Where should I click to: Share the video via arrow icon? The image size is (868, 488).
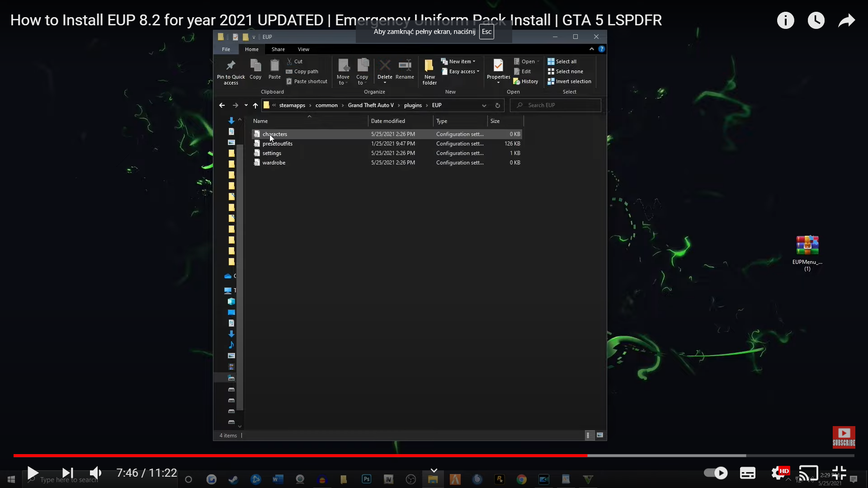tap(846, 20)
